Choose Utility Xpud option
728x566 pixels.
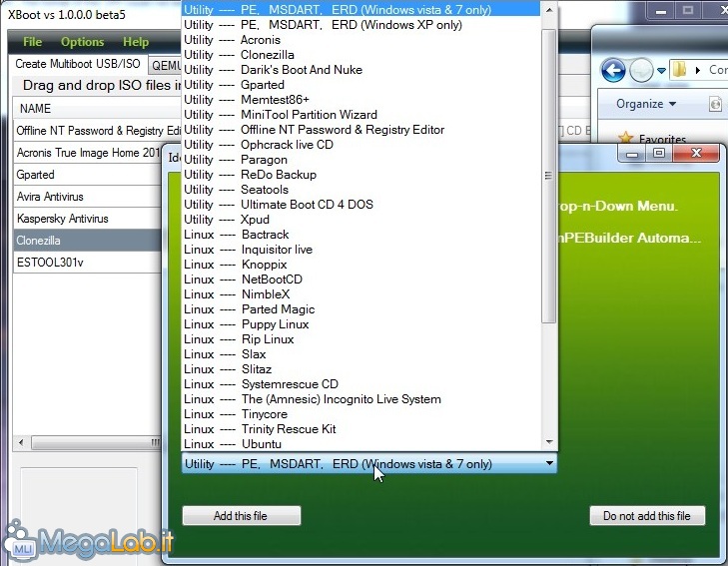tap(362, 220)
